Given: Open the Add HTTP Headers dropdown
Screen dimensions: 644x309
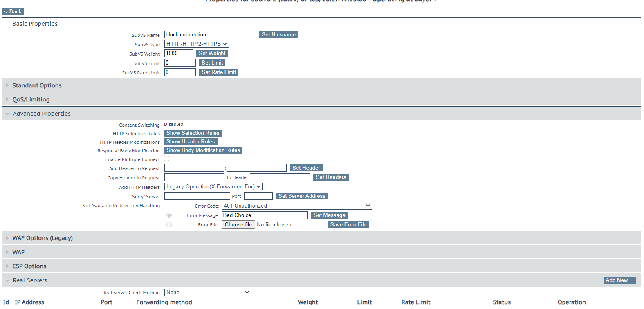Looking at the screenshot, I should point(213,187).
